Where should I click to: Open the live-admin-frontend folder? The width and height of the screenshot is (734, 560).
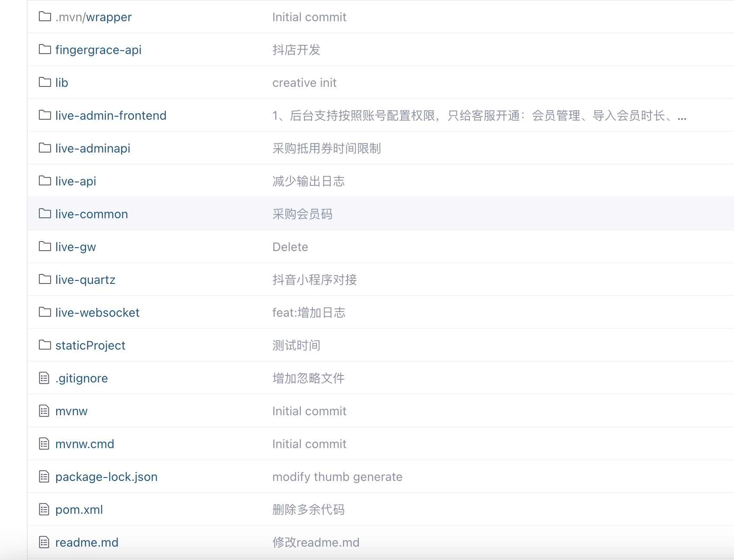pos(111,116)
